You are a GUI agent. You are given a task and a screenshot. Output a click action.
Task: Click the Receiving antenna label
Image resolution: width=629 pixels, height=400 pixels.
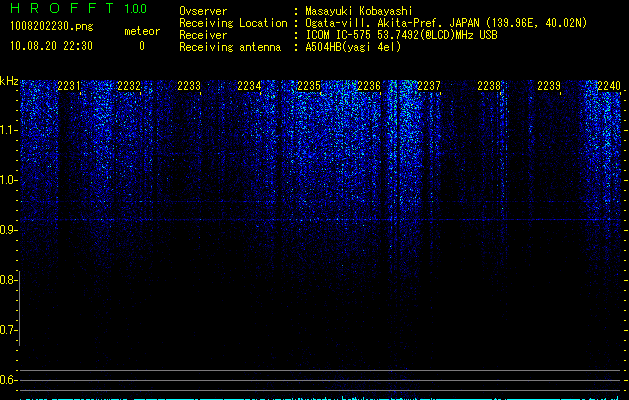pos(230,47)
